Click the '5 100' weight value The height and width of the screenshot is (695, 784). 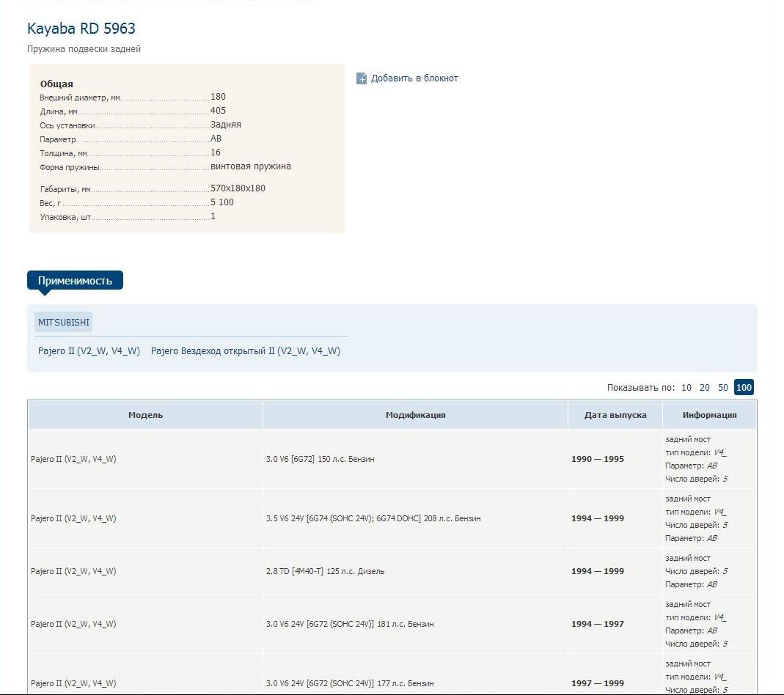coord(222,202)
